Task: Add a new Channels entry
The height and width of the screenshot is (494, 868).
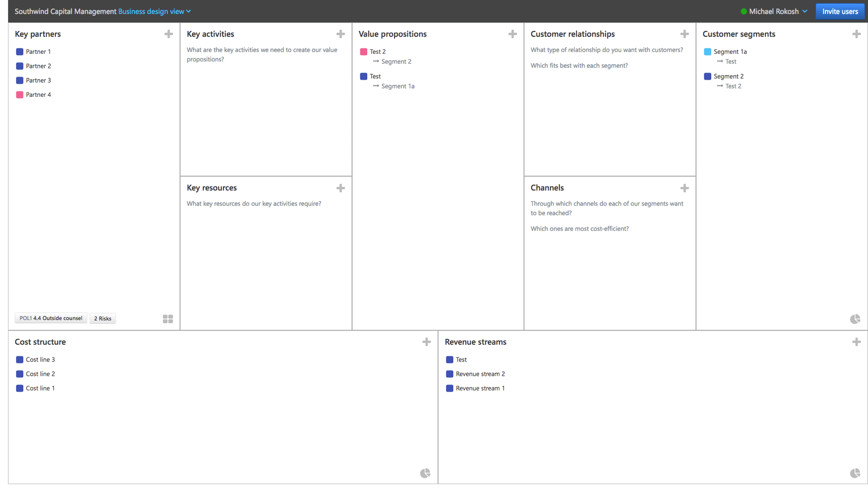Action: 684,188
